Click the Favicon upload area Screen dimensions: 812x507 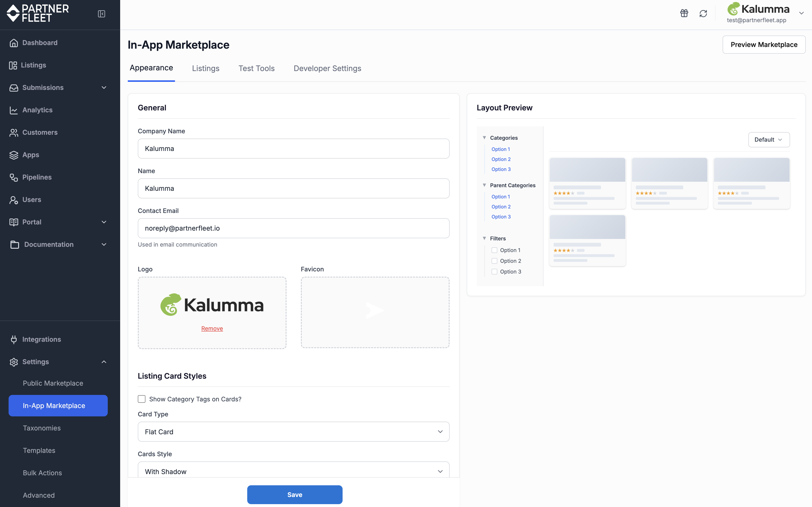coord(375,312)
